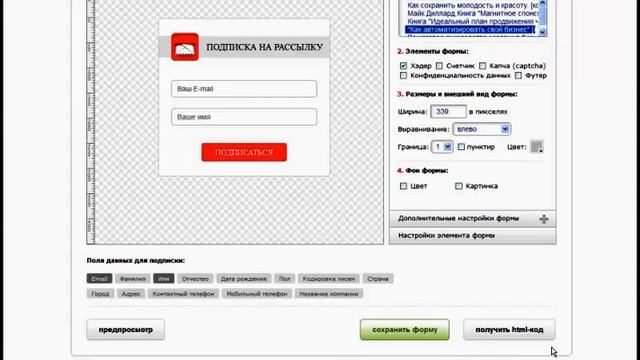Screen dimensions: 640x360
Task: Click the mailing list scroll up arrow
Action: click(x=542, y=3)
